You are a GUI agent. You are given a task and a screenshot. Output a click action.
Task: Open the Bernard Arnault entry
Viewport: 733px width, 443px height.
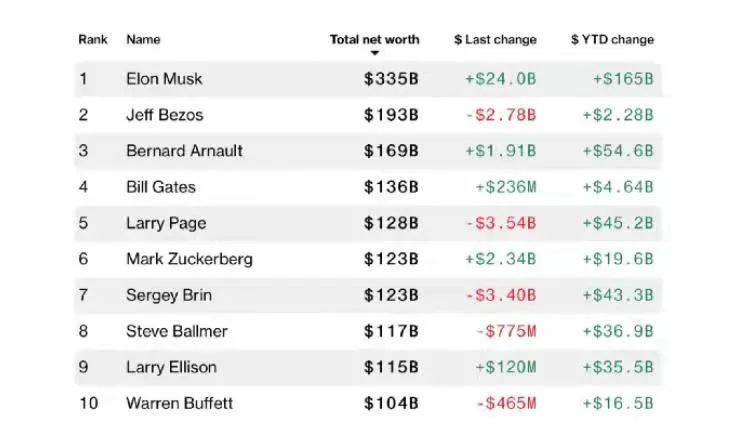[184, 151]
